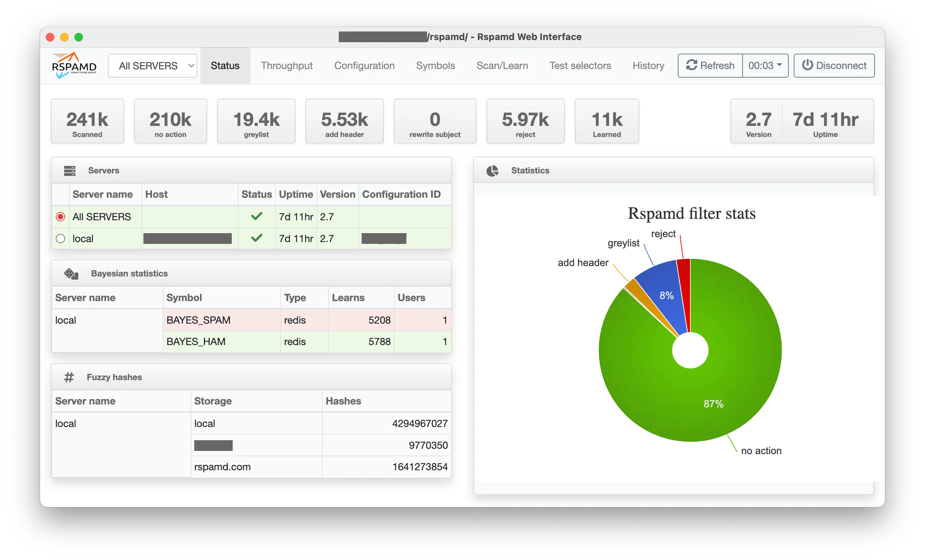Expand the 00:03 refresh interval dropdown
This screenshot has height=560, width=925.
point(765,65)
